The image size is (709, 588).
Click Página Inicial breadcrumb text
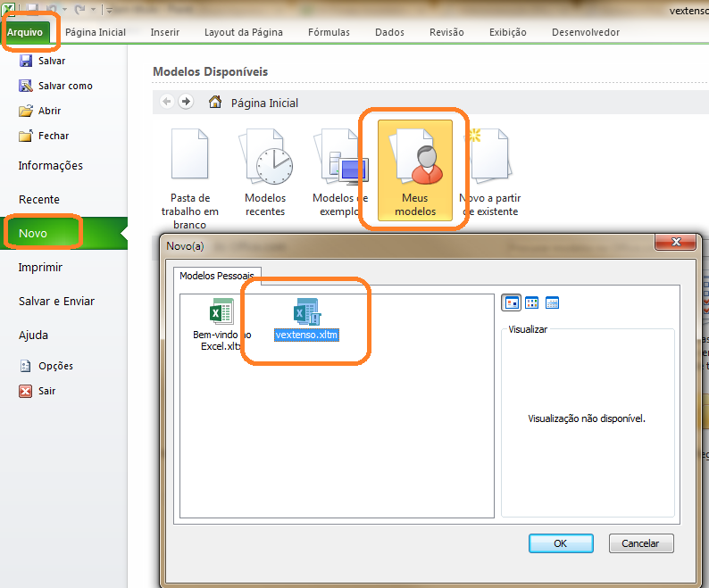pos(264,103)
